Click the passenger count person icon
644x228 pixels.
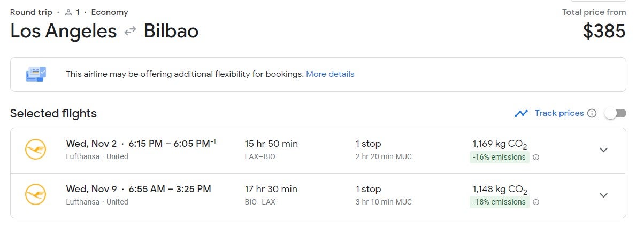pos(68,12)
